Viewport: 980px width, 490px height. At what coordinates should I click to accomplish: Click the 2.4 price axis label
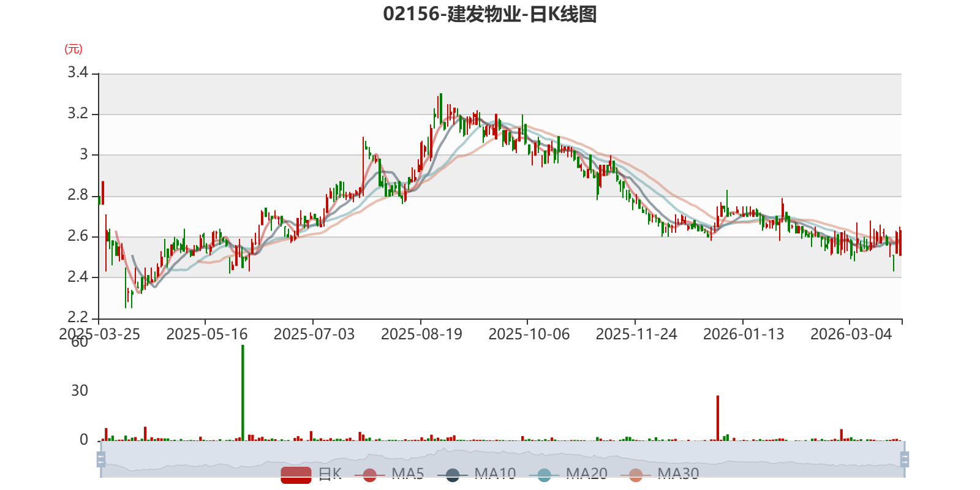78,277
